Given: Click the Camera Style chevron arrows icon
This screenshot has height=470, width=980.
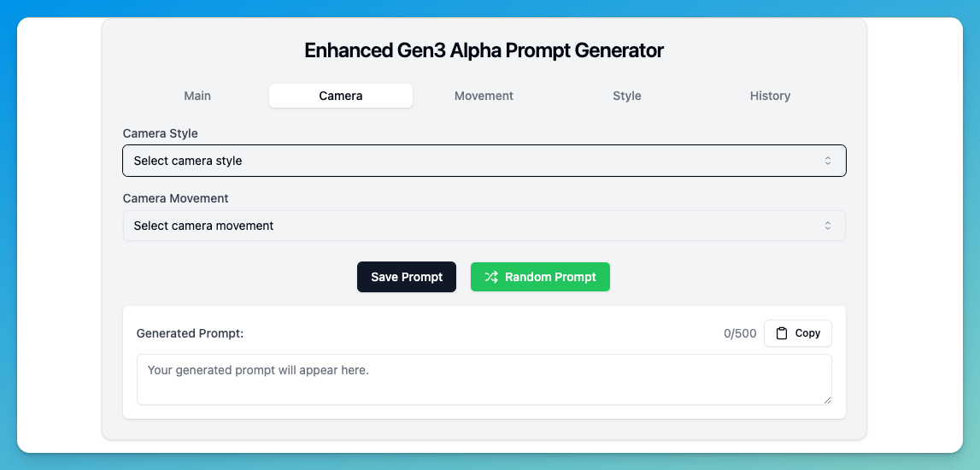Looking at the screenshot, I should pyautogui.click(x=827, y=161).
